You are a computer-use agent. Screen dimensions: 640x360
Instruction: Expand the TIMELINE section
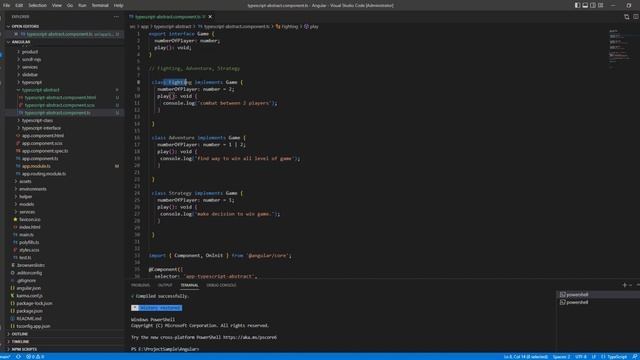pos(20,342)
